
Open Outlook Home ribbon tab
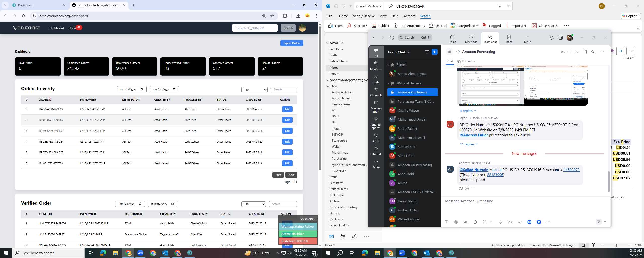click(343, 16)
